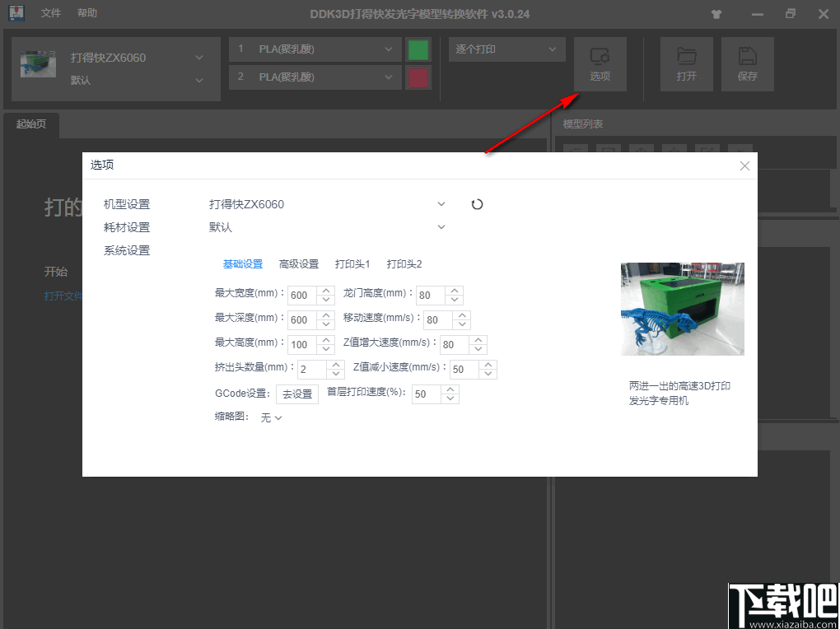Open the 逐个打印 print mode dropdown
Image resolution: width=840 pixels, height=629 pixels.
[506, 49]
